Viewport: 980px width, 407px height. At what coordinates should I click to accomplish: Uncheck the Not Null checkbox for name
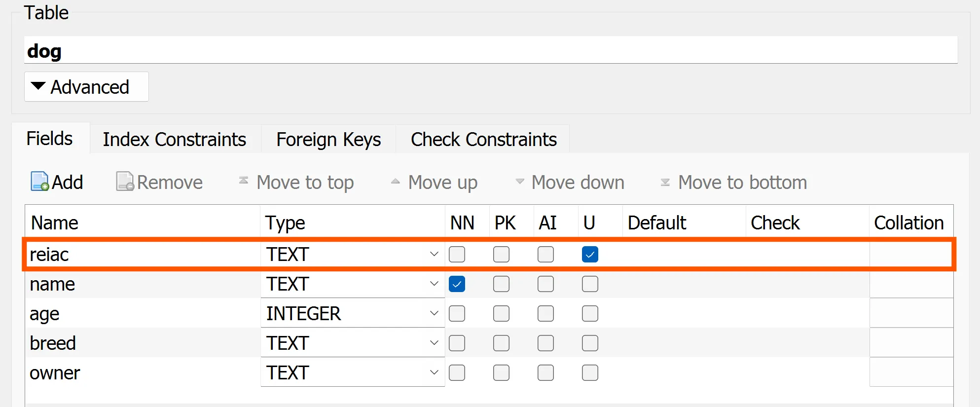[x=457, y=284]
